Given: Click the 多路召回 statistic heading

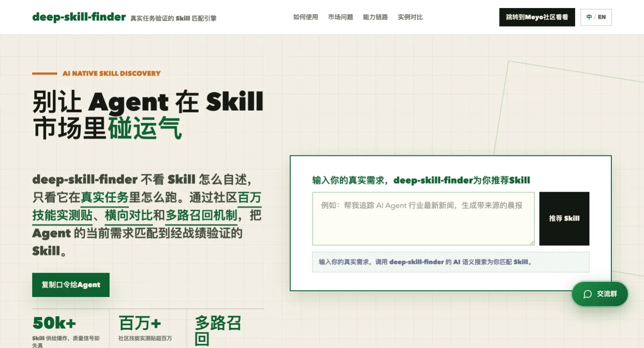Looking at the screenshot, I should tap(218, 331).
